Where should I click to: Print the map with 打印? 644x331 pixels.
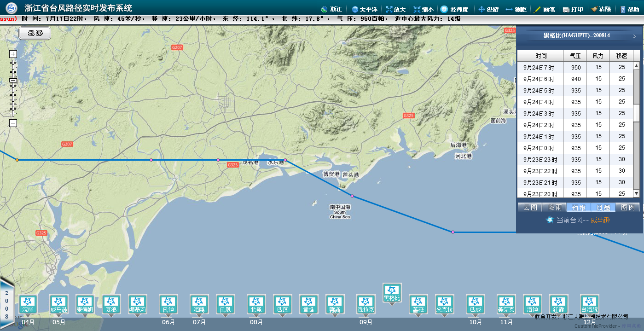click(573, 9)
